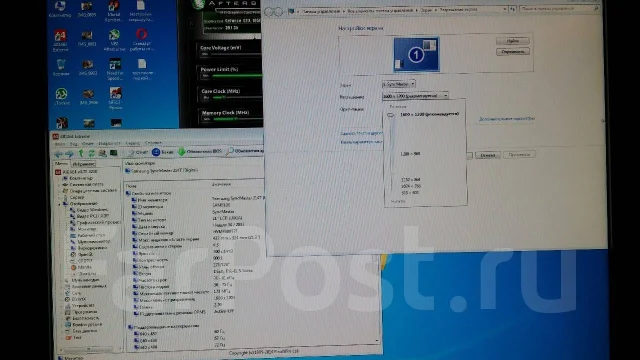Click the Применить button in display settings
The width and height of the screenshot is (640, 360).
tap(519, 155)
